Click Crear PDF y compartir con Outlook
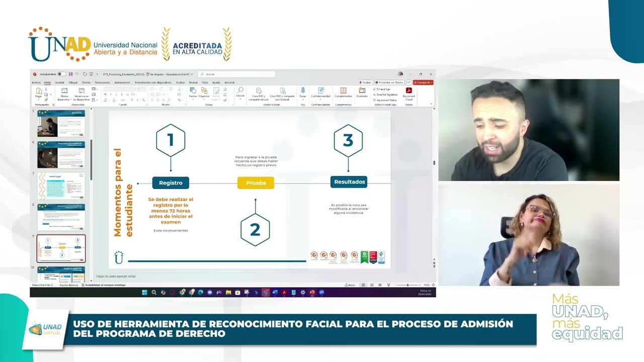Viewport: 644px width, 362px height. [x=282, y=94]
